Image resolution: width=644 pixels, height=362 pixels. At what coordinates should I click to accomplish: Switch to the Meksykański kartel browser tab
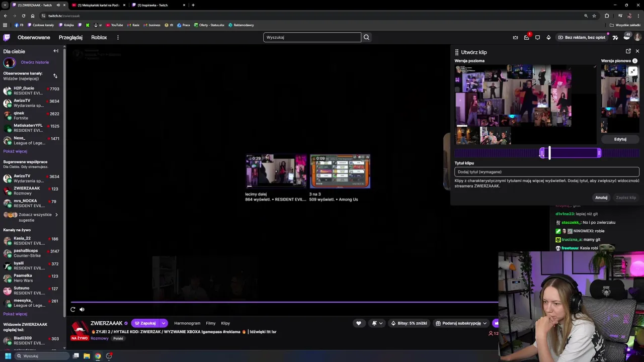coord(98,5)
